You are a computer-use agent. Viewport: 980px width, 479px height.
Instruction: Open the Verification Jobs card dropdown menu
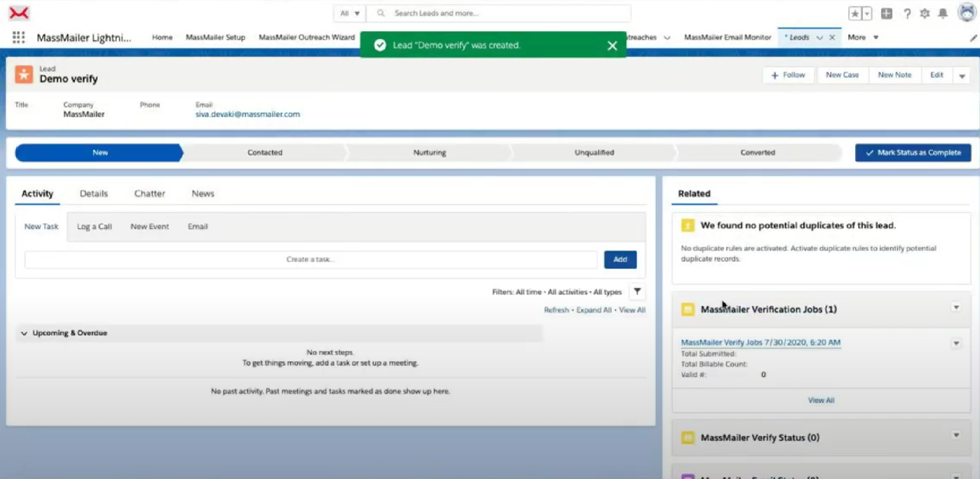coord(956,308)
